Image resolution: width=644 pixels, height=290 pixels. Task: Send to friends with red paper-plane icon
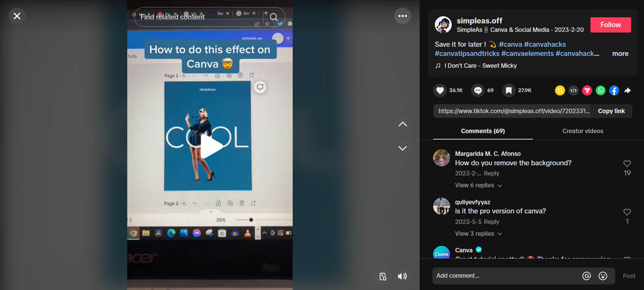(x=587, y=90)
